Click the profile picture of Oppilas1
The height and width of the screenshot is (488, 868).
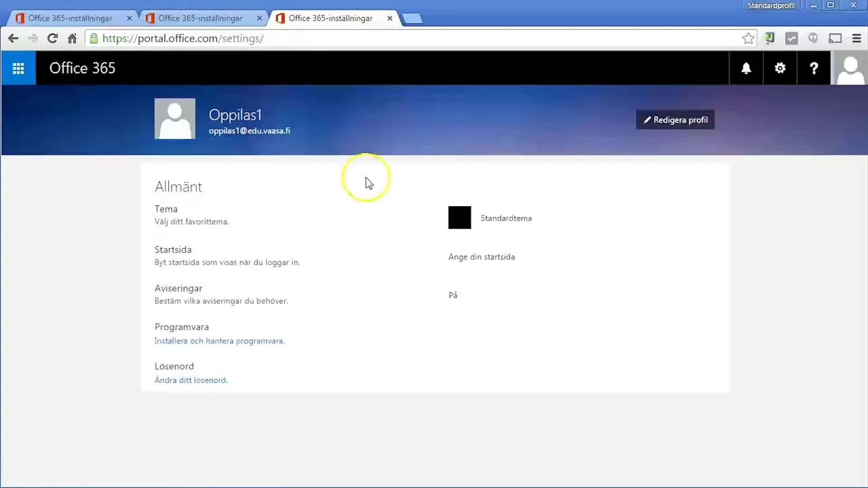(x=175, y=119)
